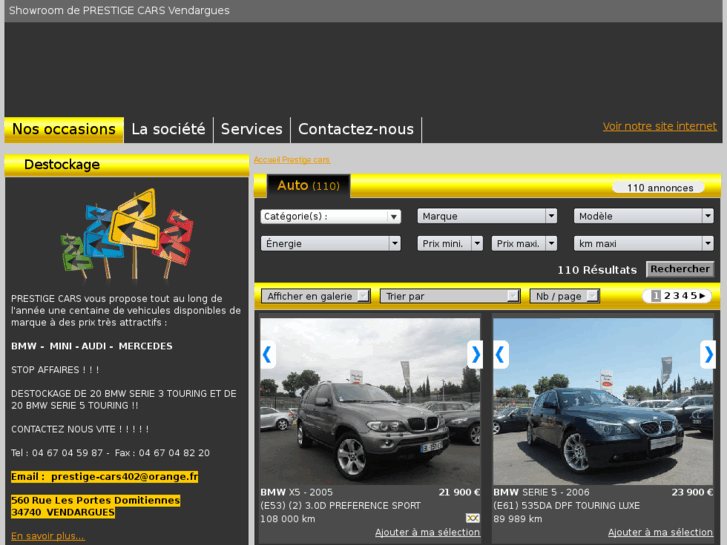Open the BMW Serie 5 2006 car photo
This screenshot has width=727, height=545.
pos(603,402)
